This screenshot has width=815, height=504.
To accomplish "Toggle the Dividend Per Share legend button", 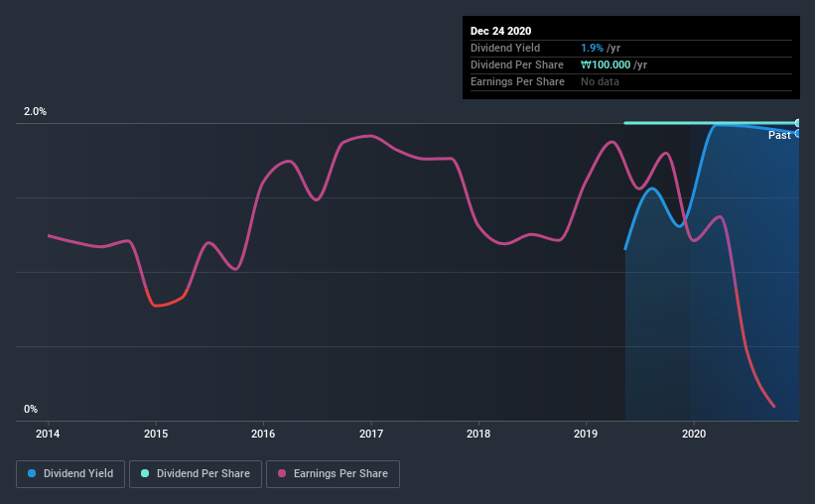I will (x=196, y=474).
